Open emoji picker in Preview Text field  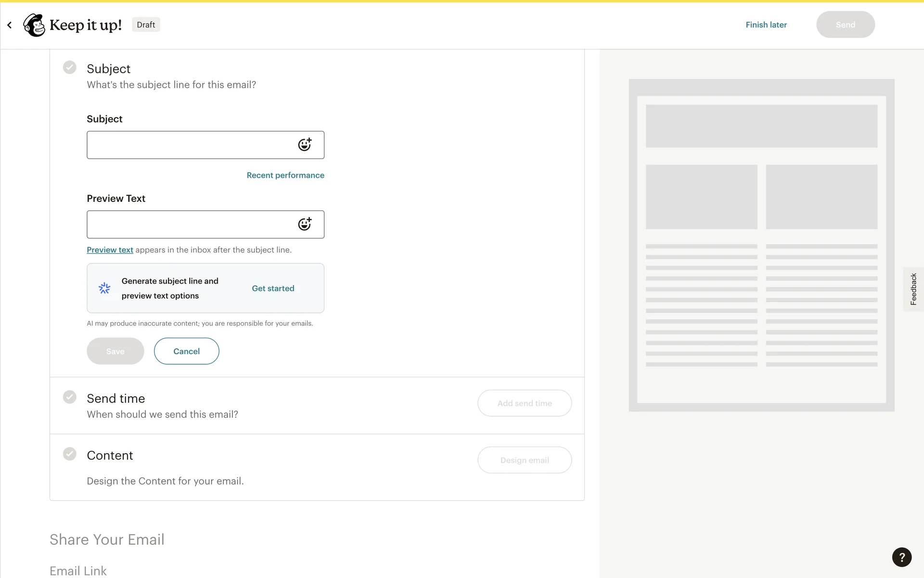305,224
